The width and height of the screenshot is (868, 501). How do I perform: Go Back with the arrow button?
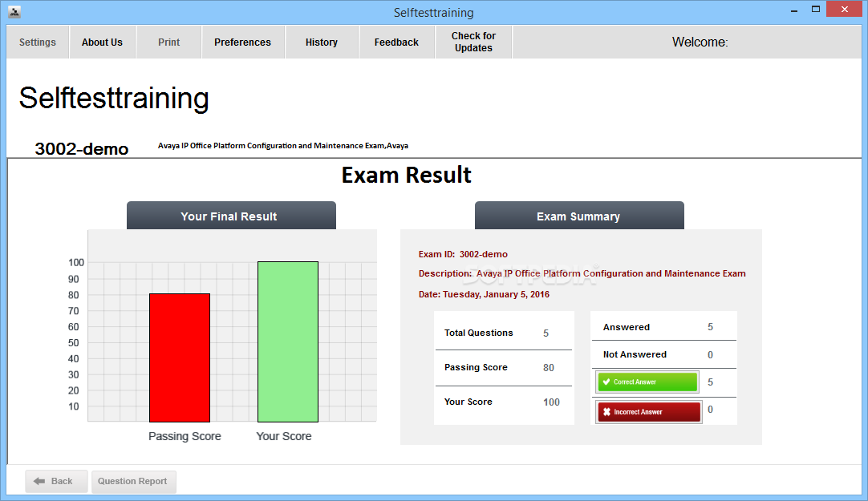(x=56, y=481)
